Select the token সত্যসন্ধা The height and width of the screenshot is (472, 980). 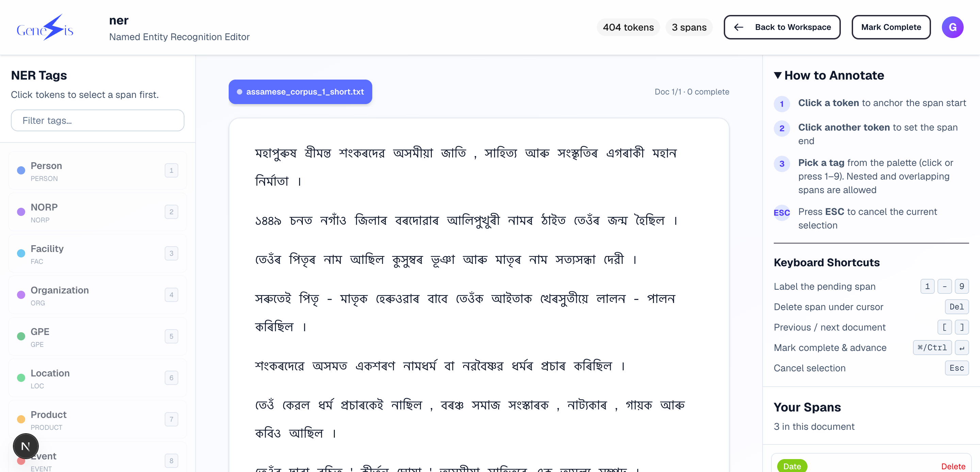[575, 259]
